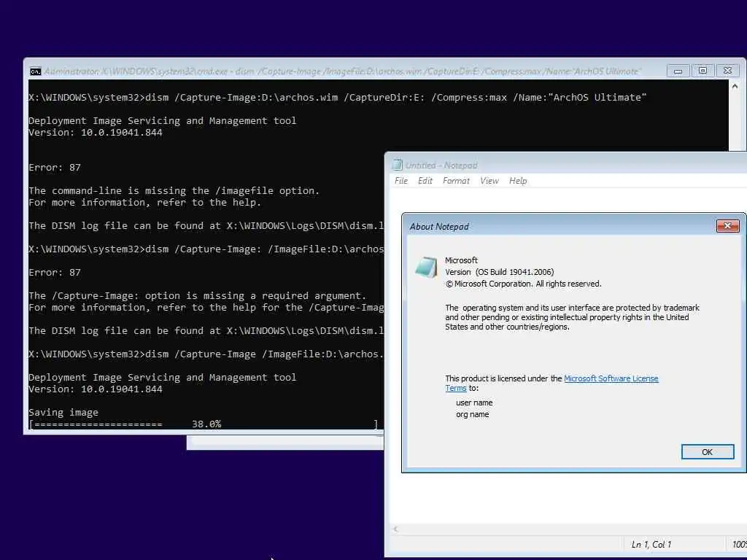Click the 'missing the /imagefile option' line

tap(174, 191)
